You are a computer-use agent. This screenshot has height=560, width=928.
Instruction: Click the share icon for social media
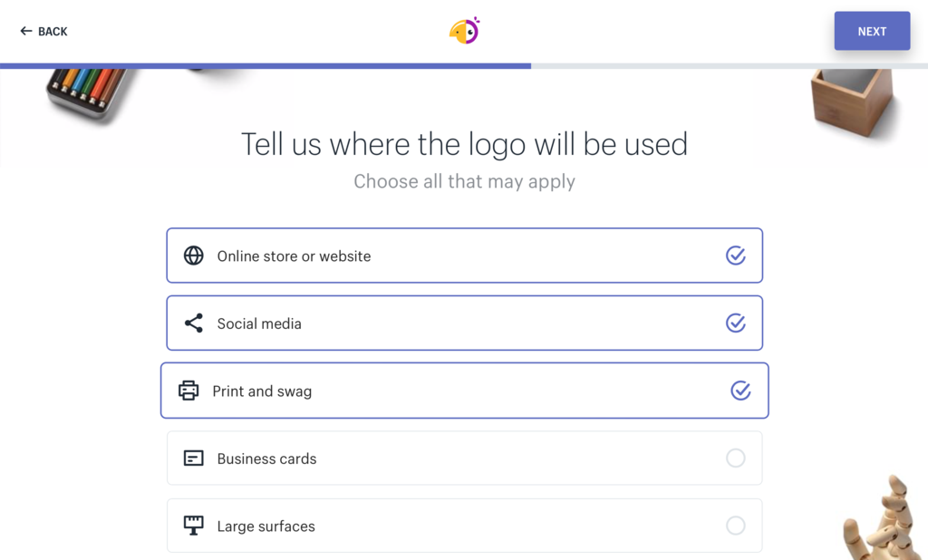point(194,323)
